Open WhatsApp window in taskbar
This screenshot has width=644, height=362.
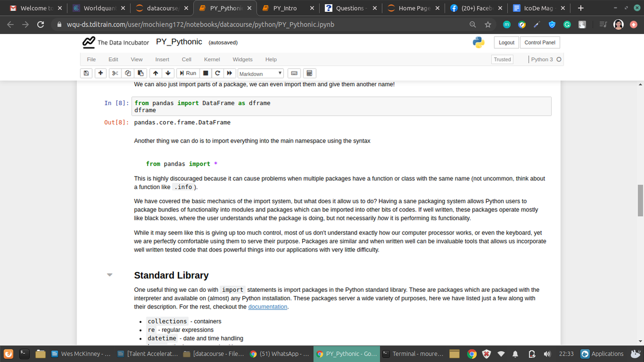coord(280,354)
